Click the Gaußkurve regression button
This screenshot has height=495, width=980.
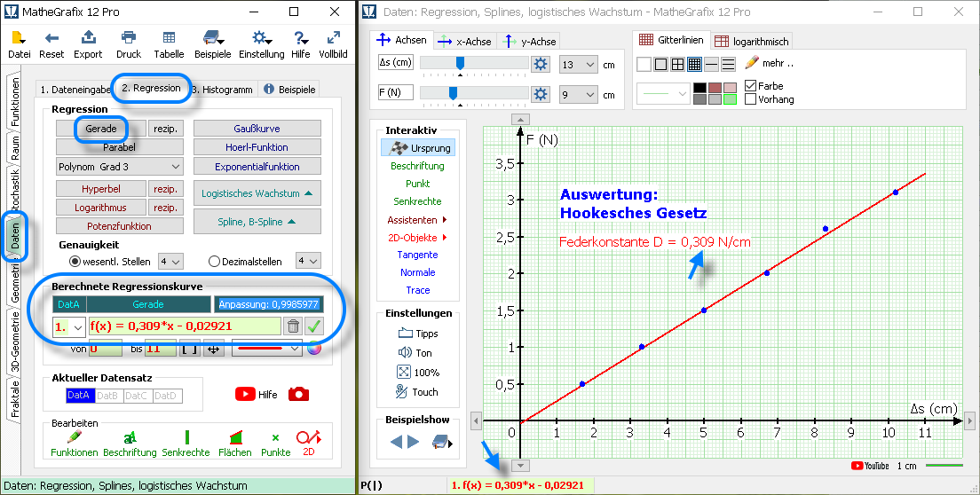pyautogui.click(x=257, y=129)
